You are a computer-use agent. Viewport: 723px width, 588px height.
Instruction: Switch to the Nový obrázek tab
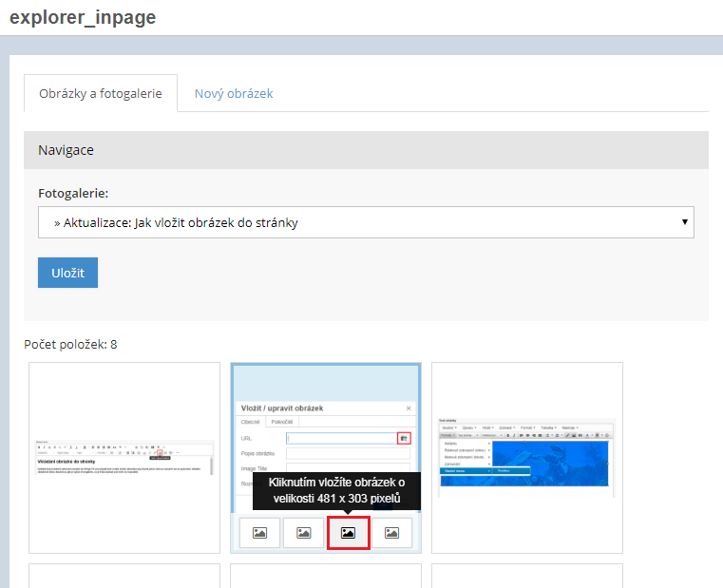pos(234,94)
